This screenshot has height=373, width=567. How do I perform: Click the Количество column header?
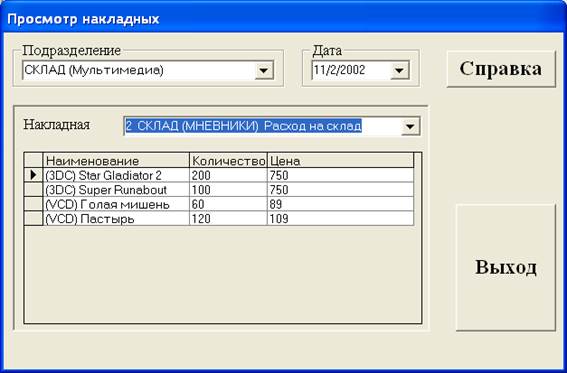(x=228, y=161)
